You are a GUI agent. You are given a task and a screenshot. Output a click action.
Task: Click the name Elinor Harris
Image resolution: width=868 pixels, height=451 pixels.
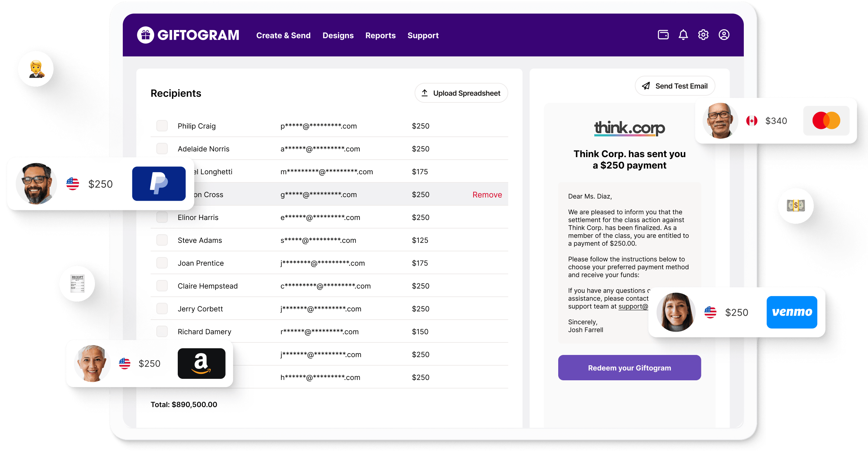coord(198,217)
